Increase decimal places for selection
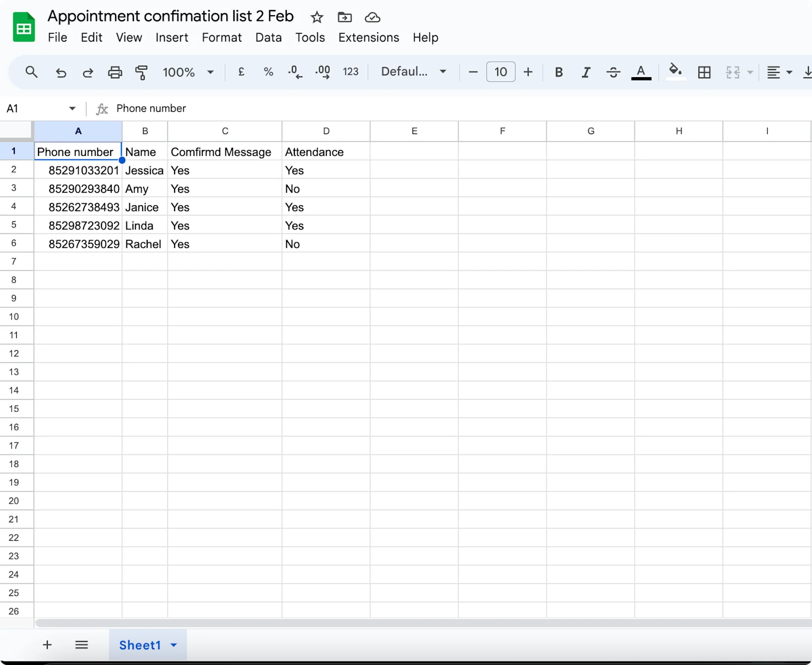This screenshot has width=812, height=665. pyautogui.click(x=322, y=72)
